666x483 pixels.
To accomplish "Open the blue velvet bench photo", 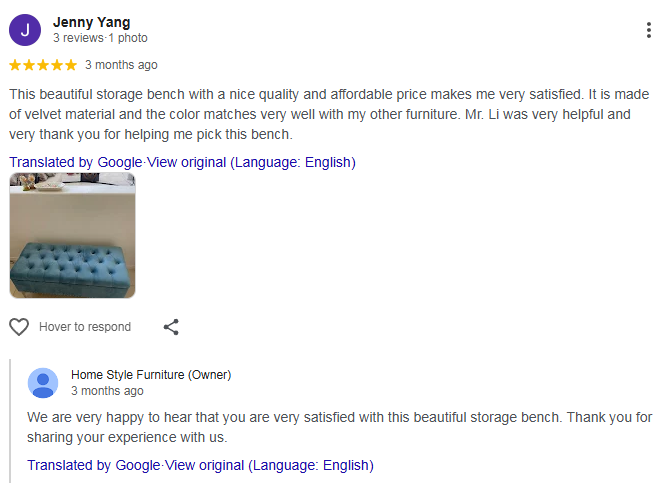I will pos(72,235).
